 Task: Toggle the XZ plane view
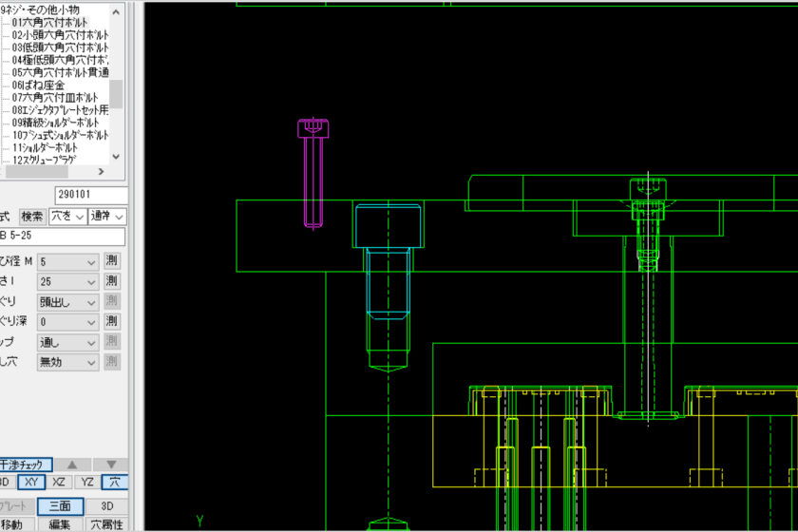click(x=59, y=483)
